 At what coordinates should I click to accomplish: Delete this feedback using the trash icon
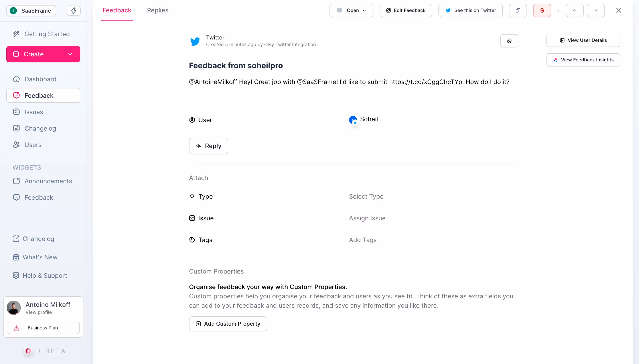point(542,10)
